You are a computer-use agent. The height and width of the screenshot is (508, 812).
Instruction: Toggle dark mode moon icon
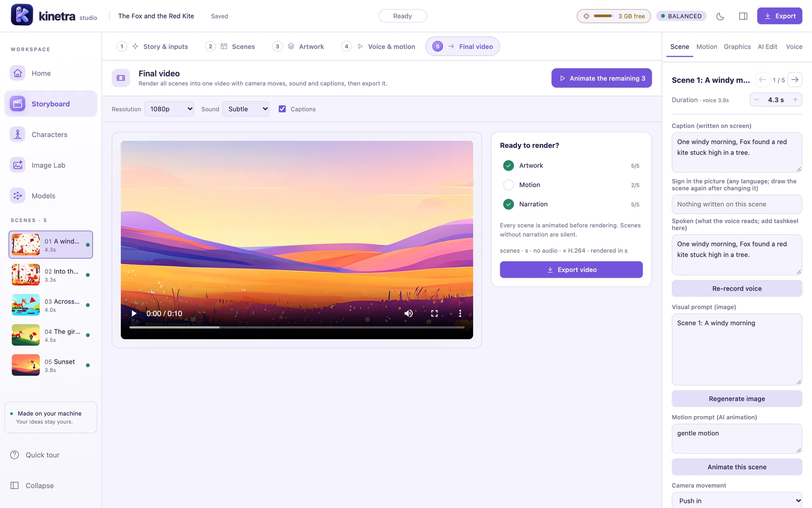point(720,16)
